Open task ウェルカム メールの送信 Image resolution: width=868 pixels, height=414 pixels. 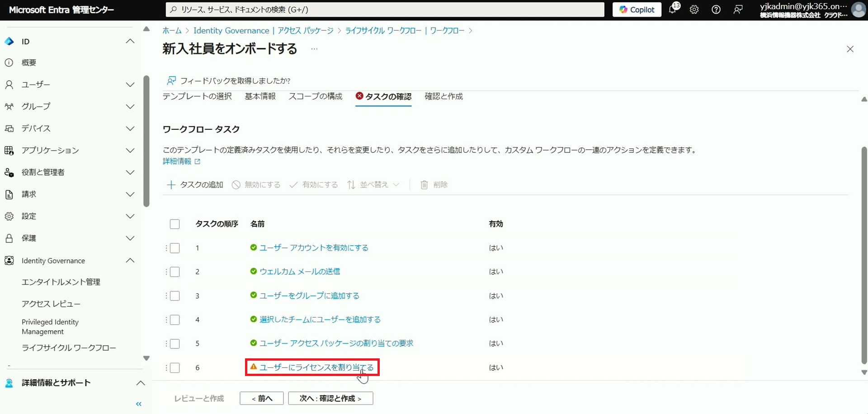click(300, 271)
